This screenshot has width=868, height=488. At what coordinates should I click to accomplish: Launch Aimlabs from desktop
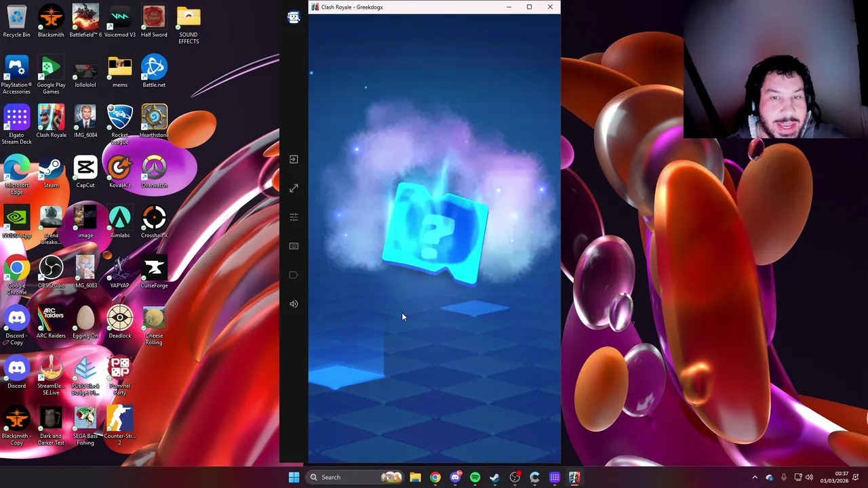point(120,223)
